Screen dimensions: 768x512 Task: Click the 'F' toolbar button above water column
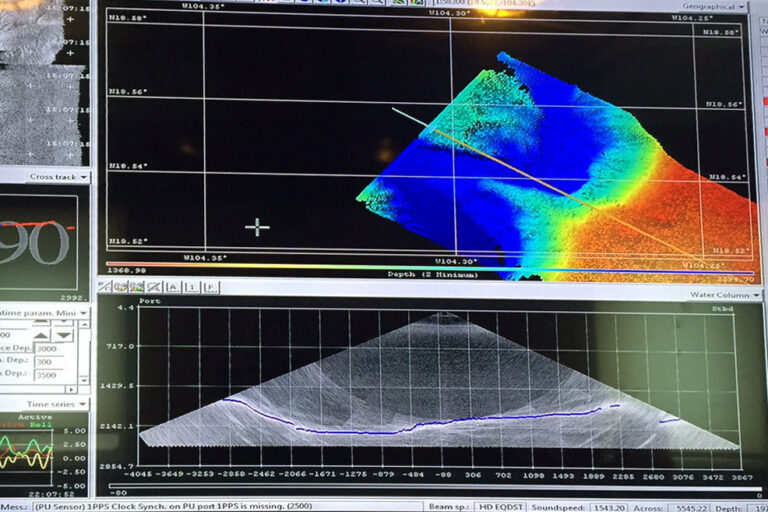(x=210, y=288)
